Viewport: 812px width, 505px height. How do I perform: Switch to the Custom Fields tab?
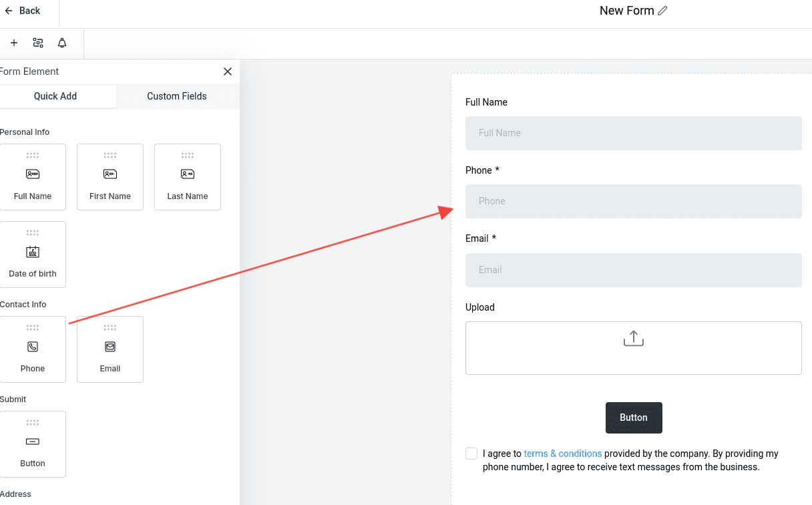coord(177,96)
